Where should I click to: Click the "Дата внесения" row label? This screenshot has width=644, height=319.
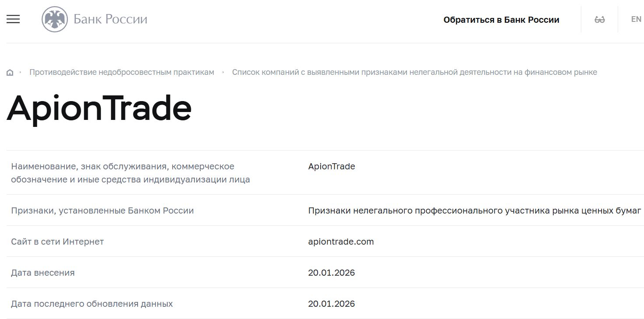[42, 272]
